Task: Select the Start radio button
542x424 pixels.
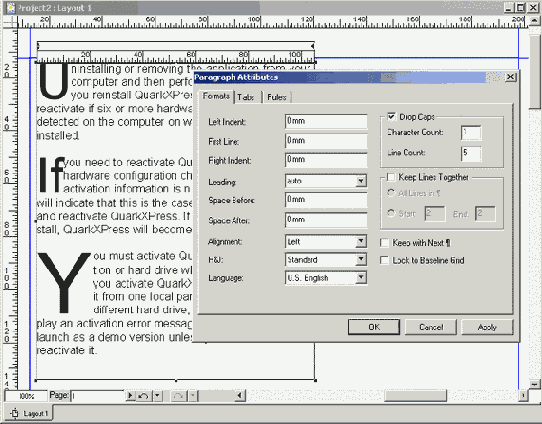Action: 391,213
